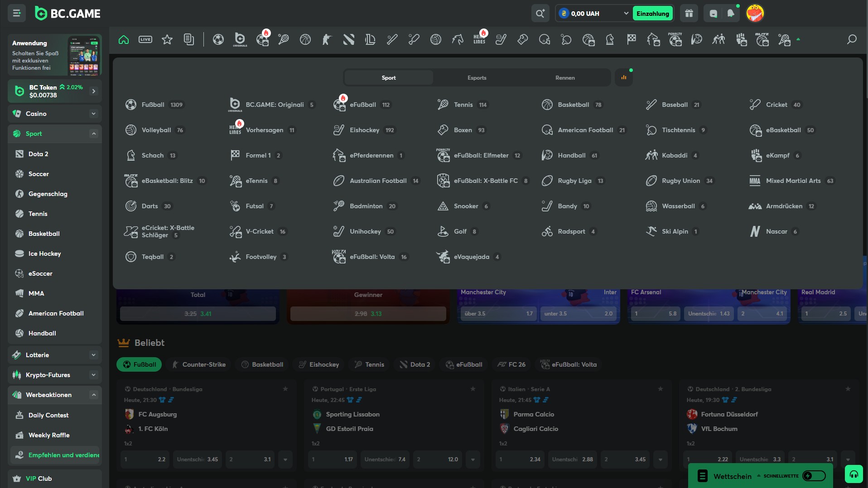Viewport: 868px width, 488px height.
Task: Switch to the Esports tab
Action: pos(477,78)
